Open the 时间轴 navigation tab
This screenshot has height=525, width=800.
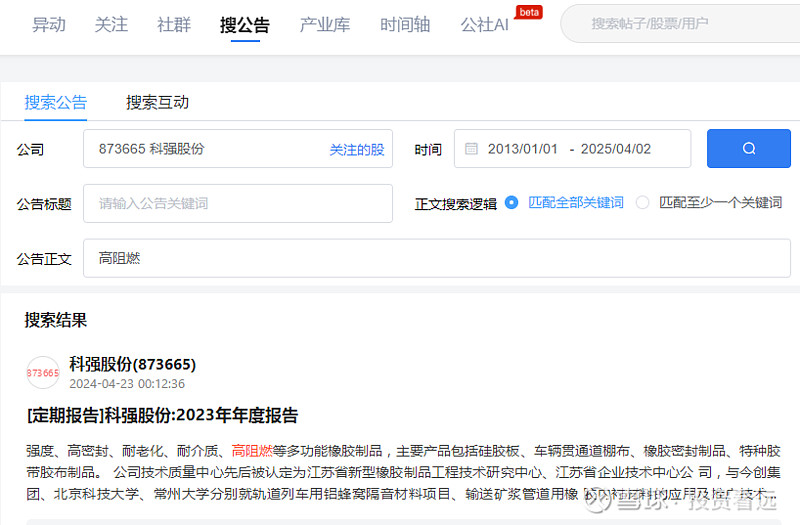click(x=405, y=24)
